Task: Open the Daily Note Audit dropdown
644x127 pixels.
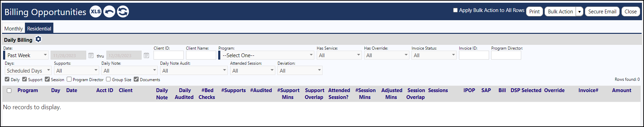Action: (x=194, y=71)
